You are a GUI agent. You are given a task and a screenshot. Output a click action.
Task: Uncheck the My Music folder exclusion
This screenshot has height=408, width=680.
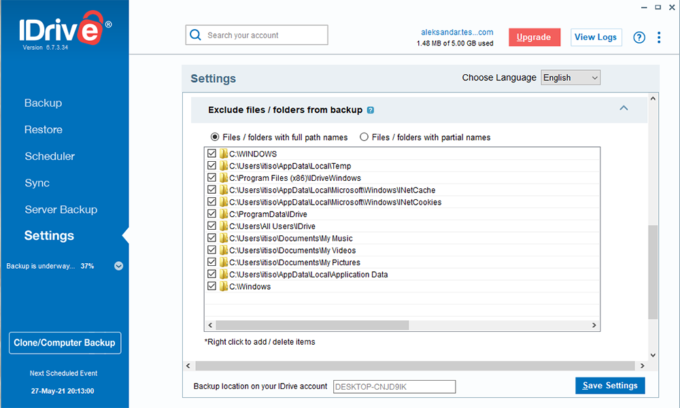211,238
